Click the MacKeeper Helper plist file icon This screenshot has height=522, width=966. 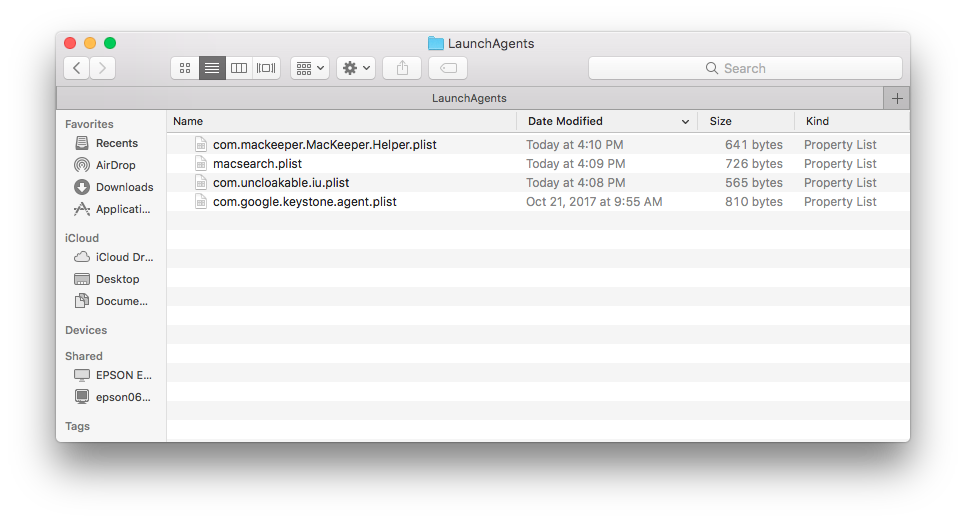pos(201,144)
